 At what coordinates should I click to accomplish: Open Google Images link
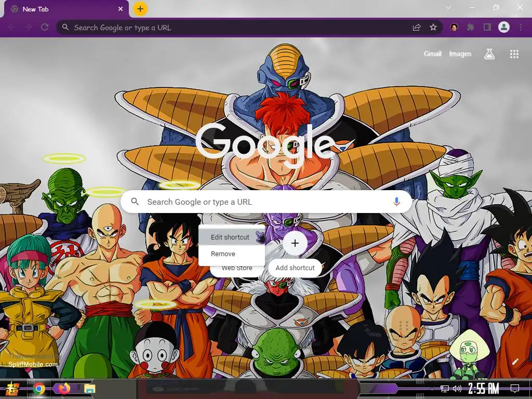(x=460, y=54)
